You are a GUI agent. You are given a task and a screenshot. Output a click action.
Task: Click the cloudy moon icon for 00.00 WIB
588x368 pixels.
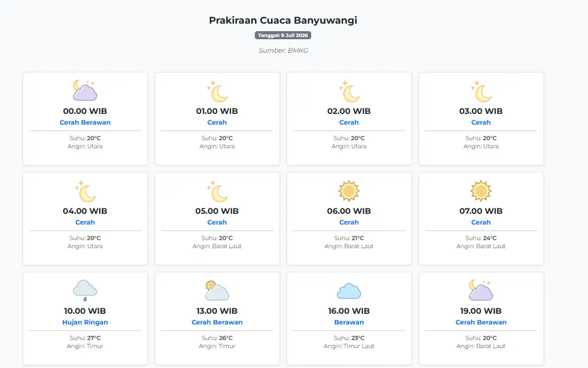click(x=85, y=90)
